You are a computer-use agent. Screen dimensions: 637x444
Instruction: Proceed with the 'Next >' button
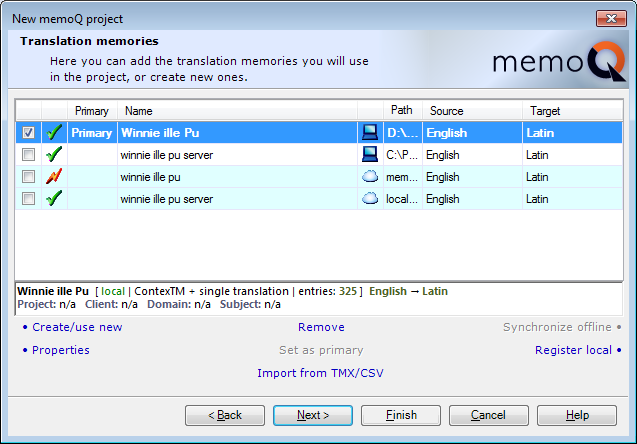click(313, 415)
